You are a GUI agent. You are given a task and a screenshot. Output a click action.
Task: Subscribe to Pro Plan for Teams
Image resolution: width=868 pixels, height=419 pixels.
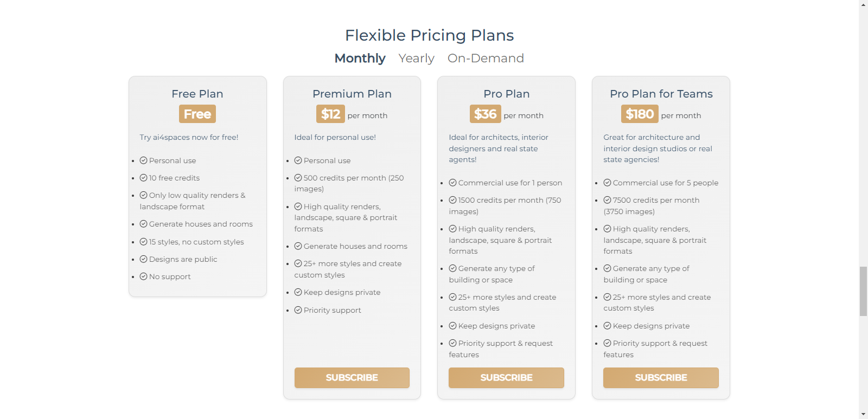click(x=661, y=378)
